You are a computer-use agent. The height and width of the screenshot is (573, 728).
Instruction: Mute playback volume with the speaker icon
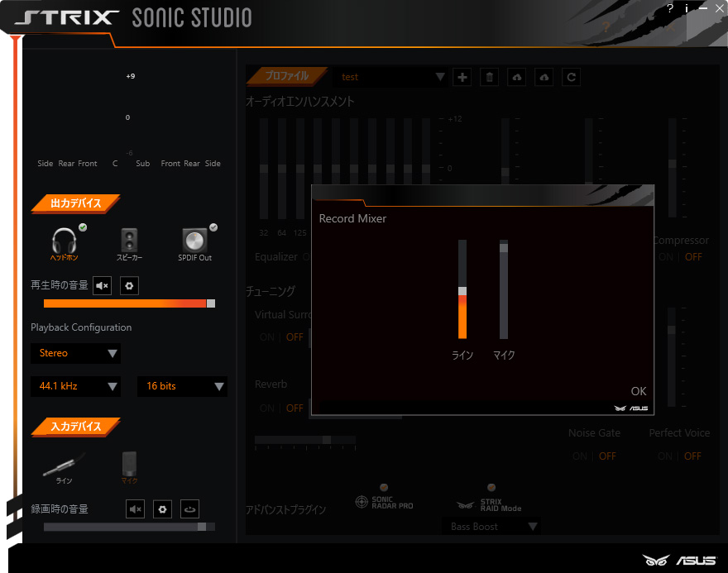102,286
